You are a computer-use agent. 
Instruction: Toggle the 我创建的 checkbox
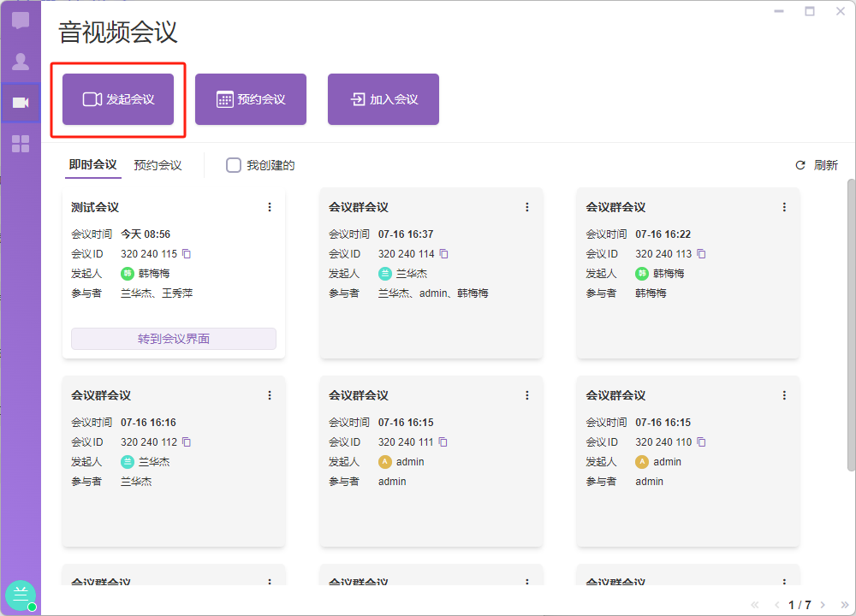pos(233,165)
